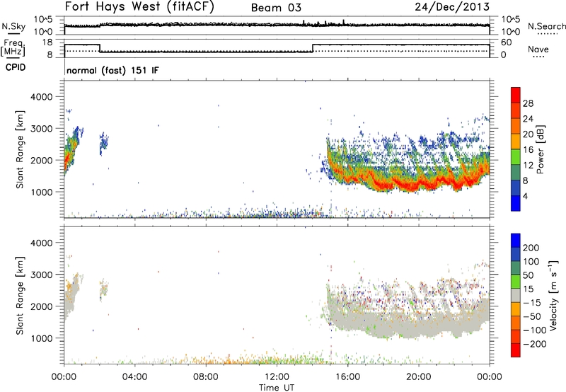Click the 'Fort Hays West (fitACF)' title
566x392 pixels.
click(x=139, y=7)
